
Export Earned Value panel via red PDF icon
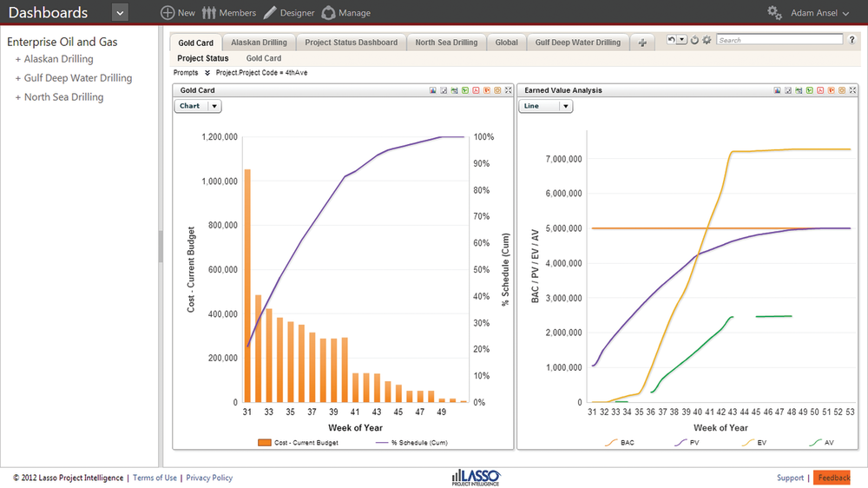click(x=820, y=90)
